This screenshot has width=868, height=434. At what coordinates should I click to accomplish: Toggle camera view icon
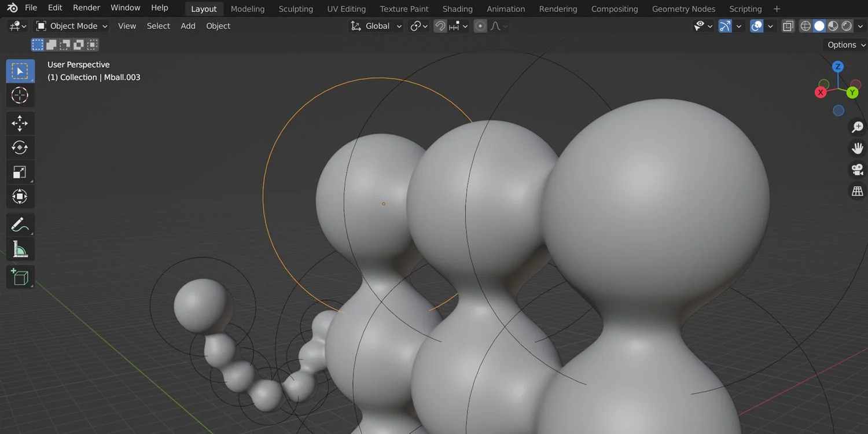click(857, 170)
